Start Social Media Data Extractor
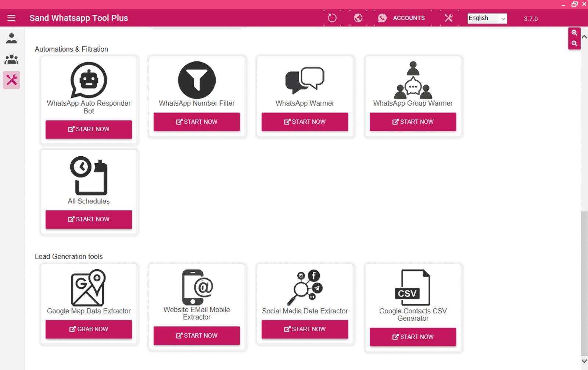 click(305, 329)
